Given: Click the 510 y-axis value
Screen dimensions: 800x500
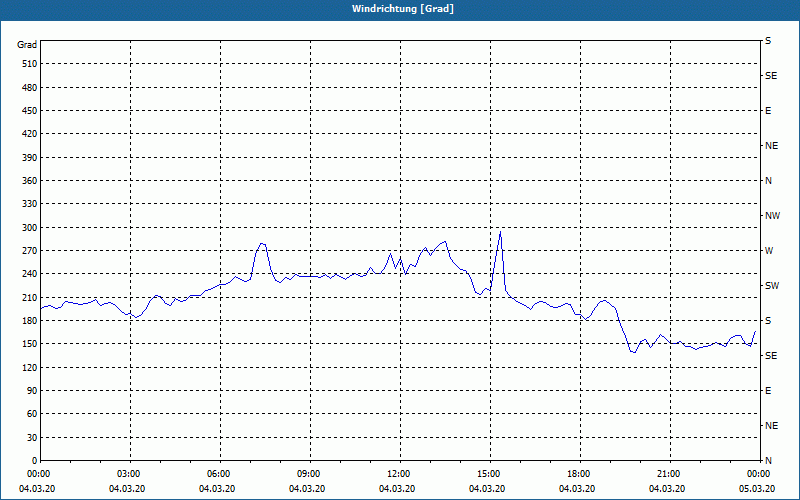Looking at the screenshot, I should (x=30, y=64).
